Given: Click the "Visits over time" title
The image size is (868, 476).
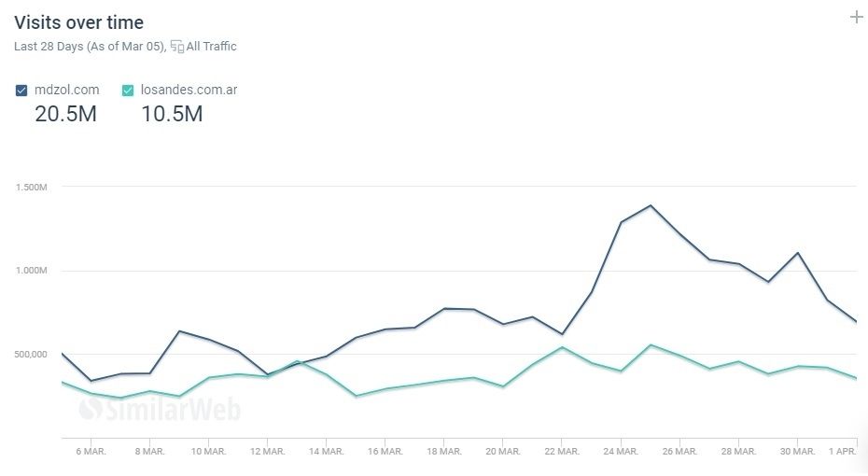Looking at the screenshot, I should point(78,22).
